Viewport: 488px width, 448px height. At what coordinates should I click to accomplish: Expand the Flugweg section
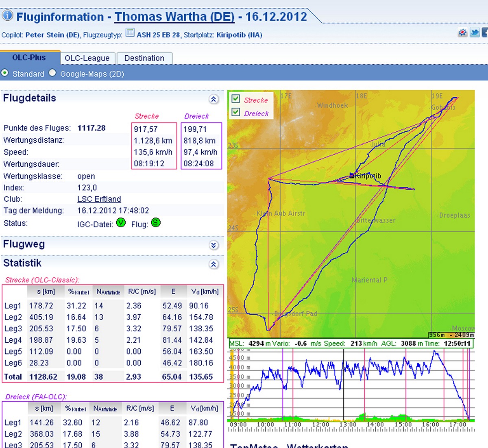tap(213, 245)
